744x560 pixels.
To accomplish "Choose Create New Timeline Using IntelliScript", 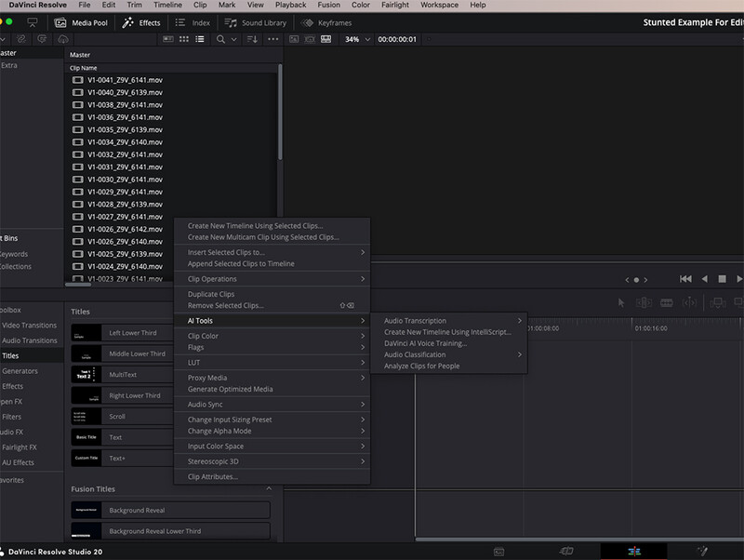I will (449, 332).
